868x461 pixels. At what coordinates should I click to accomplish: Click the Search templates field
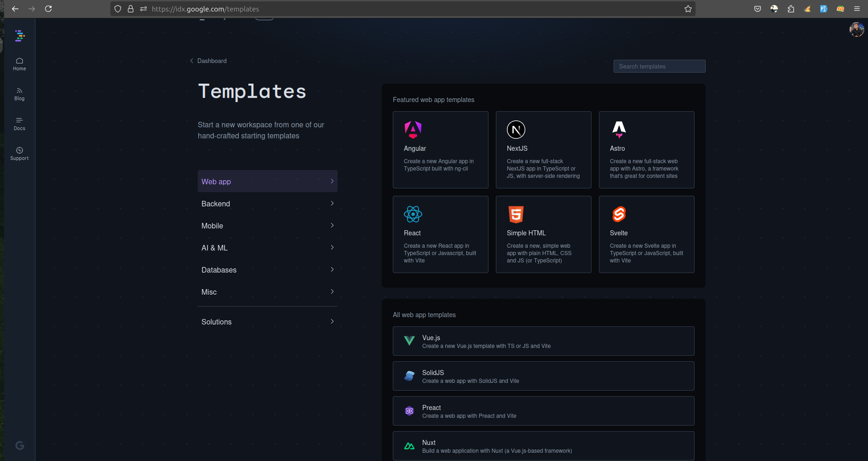659,66
